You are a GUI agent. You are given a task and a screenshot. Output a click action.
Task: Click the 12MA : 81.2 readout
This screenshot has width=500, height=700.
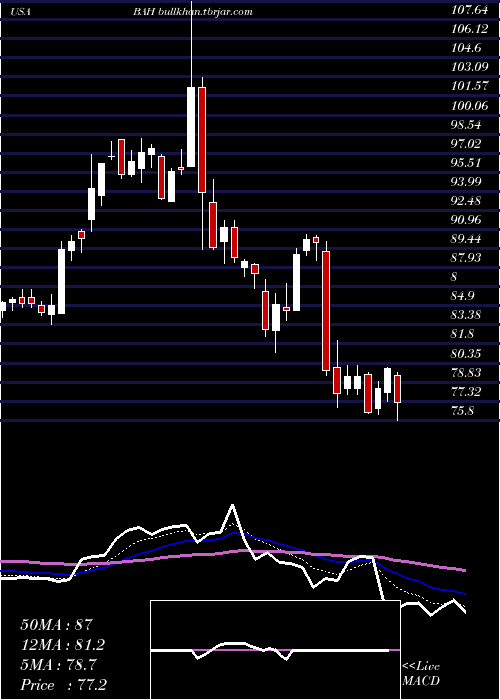[x=63, y=645]
